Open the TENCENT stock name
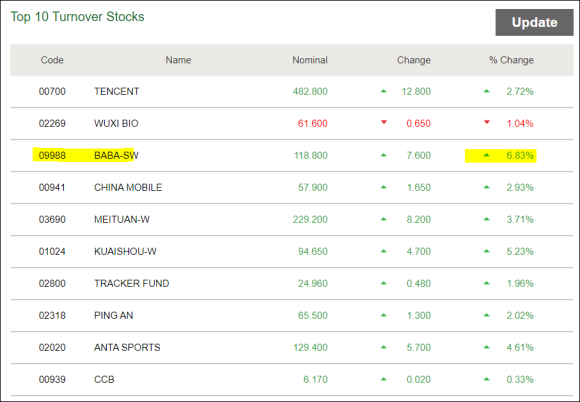 click(x=117, y=91)
